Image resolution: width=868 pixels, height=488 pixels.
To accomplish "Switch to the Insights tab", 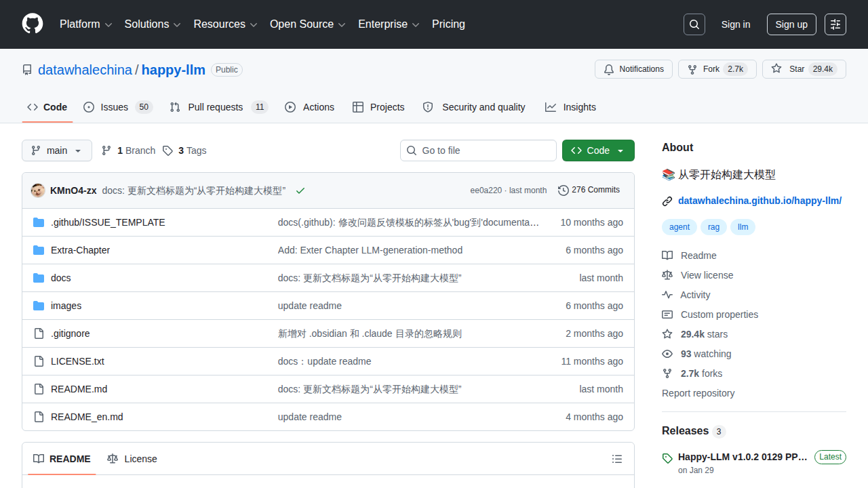I will tap(570, 107).
